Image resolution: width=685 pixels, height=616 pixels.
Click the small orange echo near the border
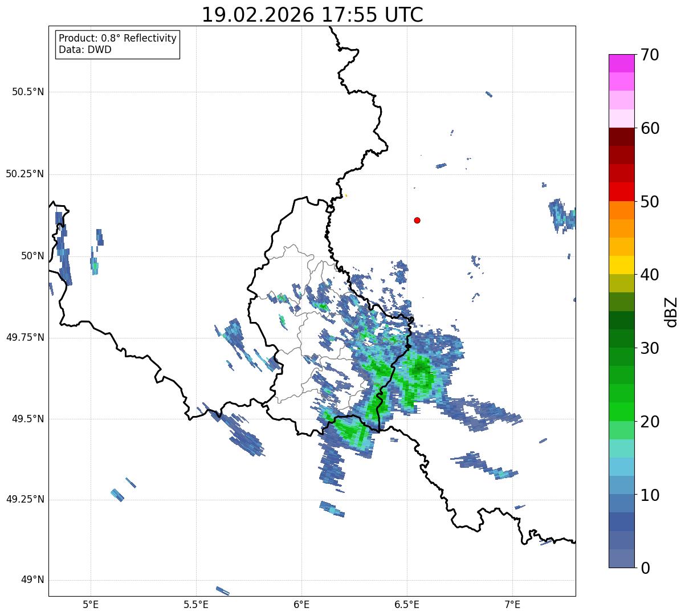coord(345,195)
